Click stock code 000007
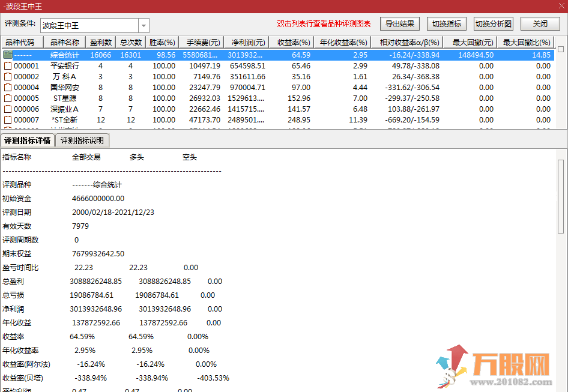568x392 pixels. pos(26,120)
